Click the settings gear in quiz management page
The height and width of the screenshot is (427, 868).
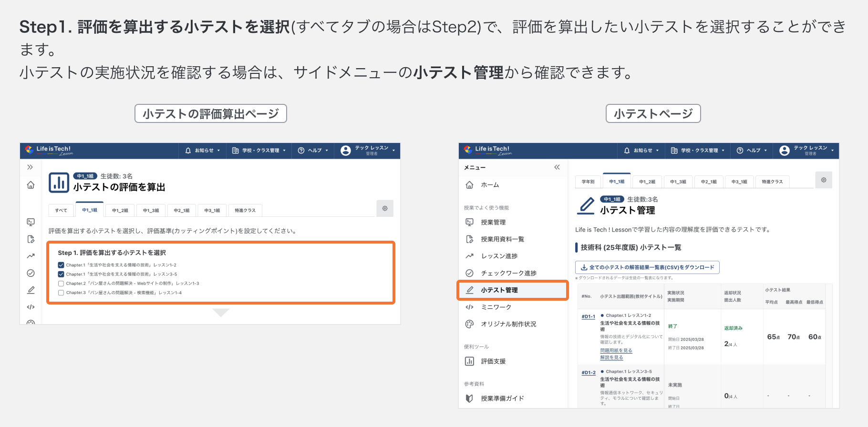[824, 180]
